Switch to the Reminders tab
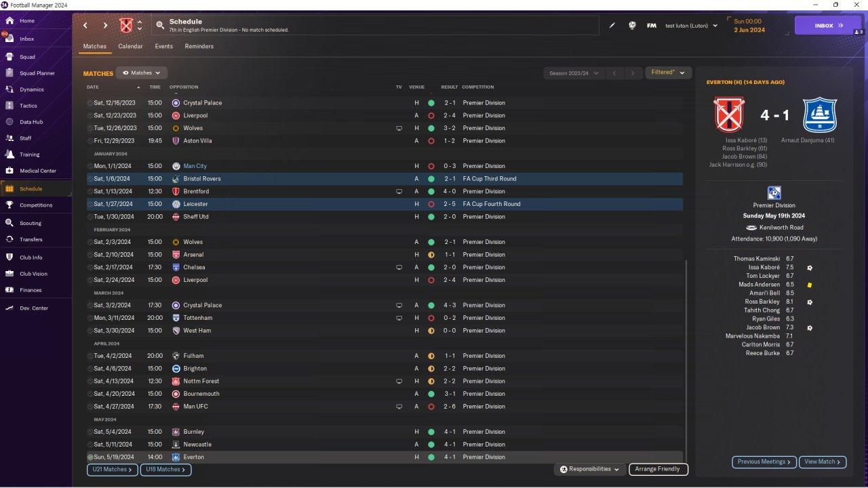The image size is (868, 488). pyautogui.click(x=199, y=47)
